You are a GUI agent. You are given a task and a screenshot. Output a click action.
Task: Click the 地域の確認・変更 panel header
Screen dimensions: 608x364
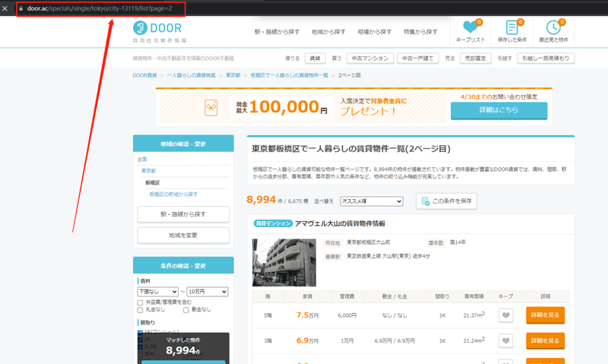(x=183, y=144)
